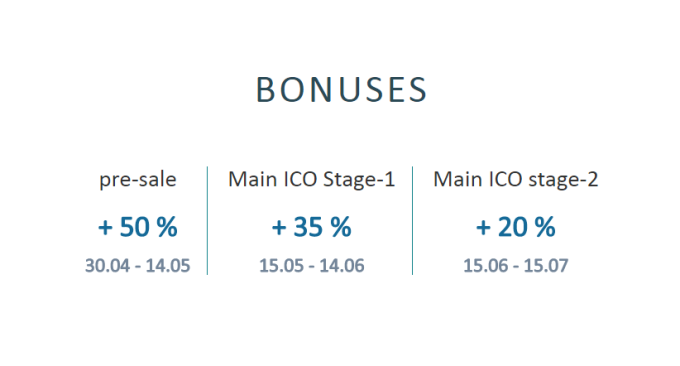This screenshot has width=680, height=366.
Task: Click the BONUSES heading
Action: pos(342,90)
